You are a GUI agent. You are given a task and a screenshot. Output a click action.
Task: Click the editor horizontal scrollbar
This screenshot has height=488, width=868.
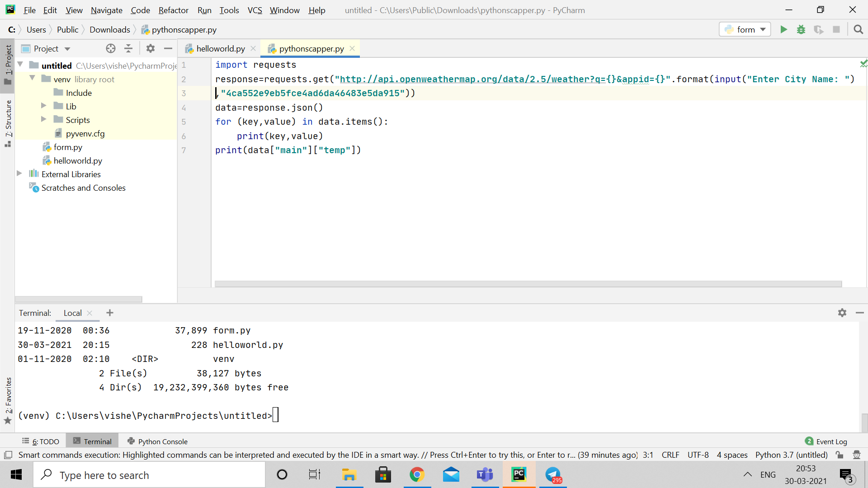[528, 284]
